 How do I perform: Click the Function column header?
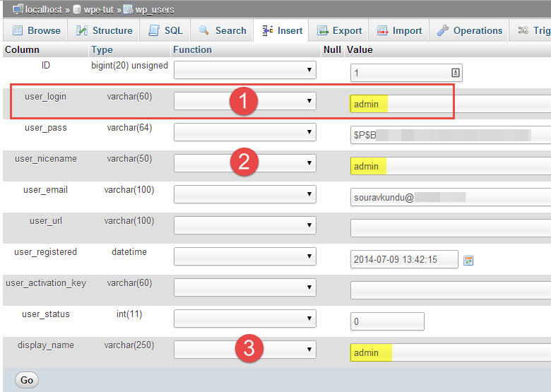(x=192, y=50)
